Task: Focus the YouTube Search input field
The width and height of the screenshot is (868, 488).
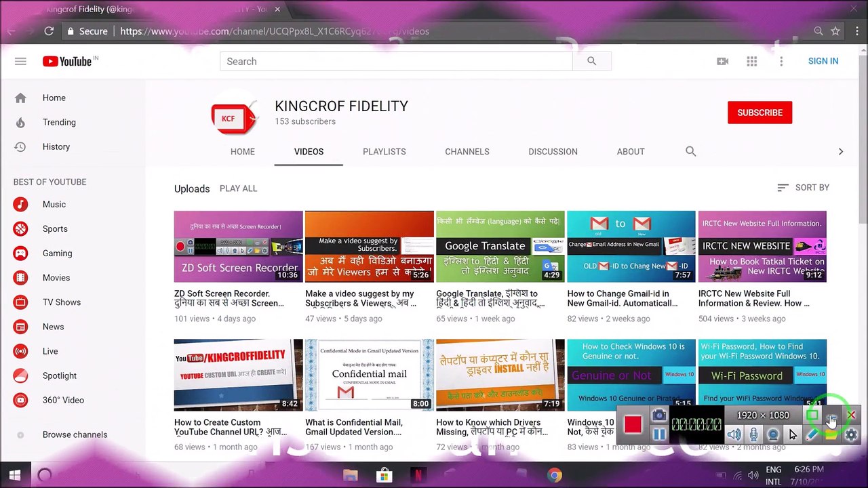Action: click(x=396, y=61)
